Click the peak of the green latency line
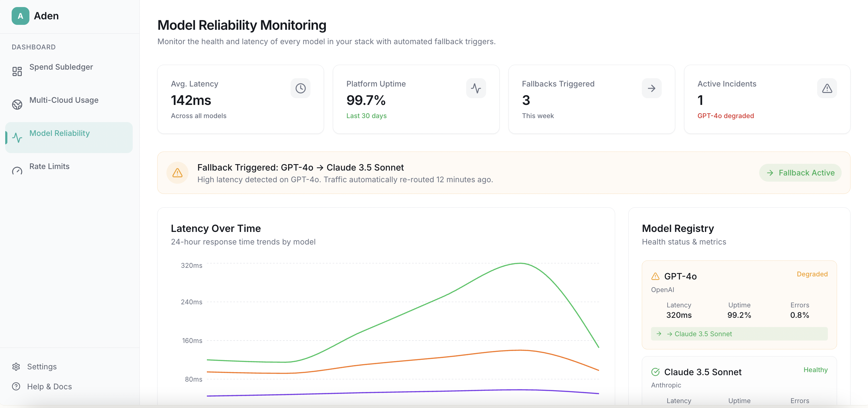868x408 pixels. [x=520, y=263]
